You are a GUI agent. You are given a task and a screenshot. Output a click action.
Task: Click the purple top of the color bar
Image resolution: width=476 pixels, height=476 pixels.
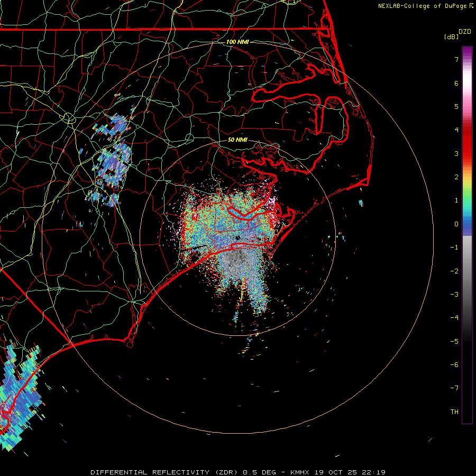pyautogui.click(x=467, y=52)
